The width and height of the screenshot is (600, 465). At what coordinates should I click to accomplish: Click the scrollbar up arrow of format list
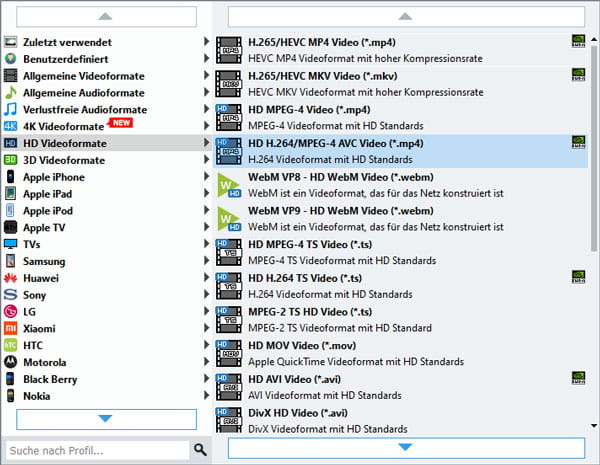point(594,39)
